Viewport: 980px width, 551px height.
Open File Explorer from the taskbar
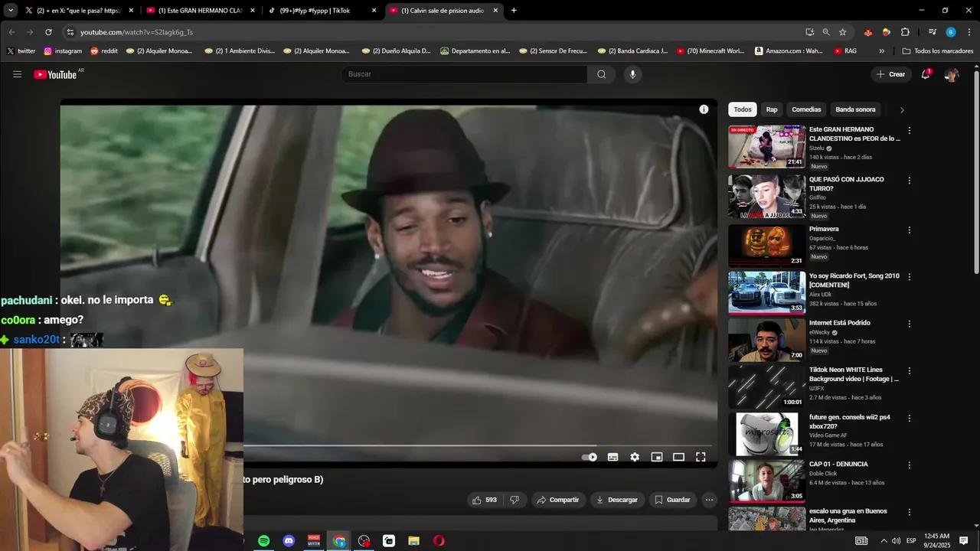click(x=413, y=541)
